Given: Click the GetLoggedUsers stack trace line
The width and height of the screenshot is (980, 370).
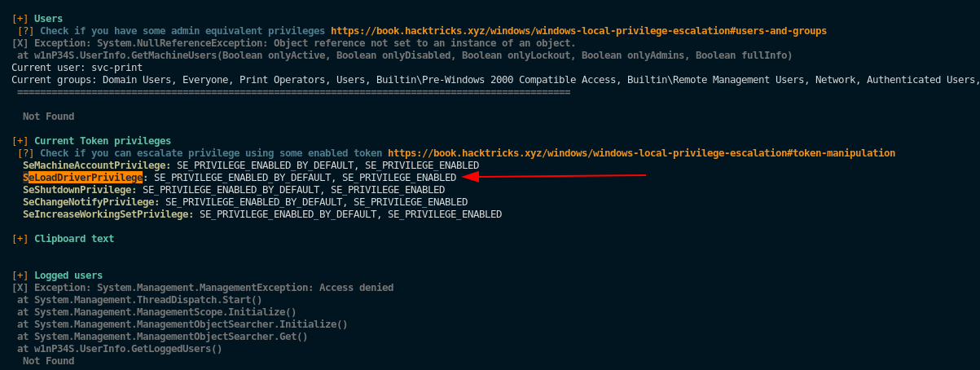Looking at the screenshot, I should (x=119, y=349).
